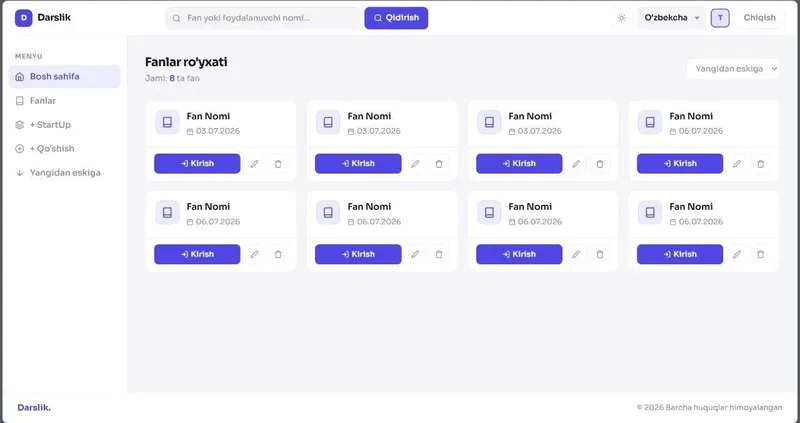
Task: Open the O'zbekcha language dropdown
Action: [x=671, y=18]
